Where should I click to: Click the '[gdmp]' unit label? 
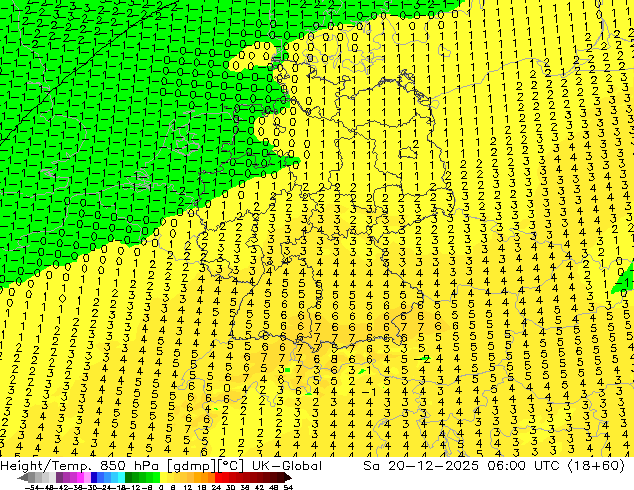point(192,466)
